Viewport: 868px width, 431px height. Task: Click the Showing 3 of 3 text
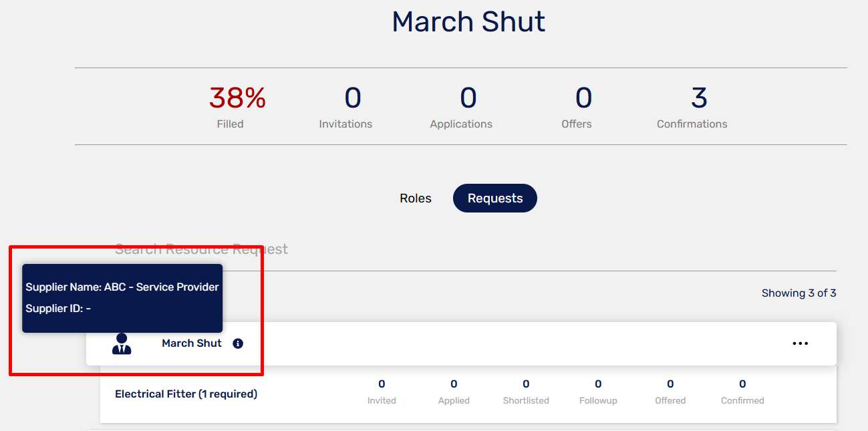[x=799, y=293]
